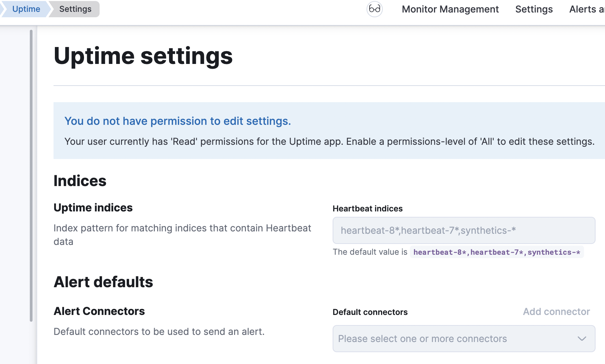
Task: Expand the connectors dropdown chevron arrow
Action: pyautogui.click(x=582, y=339)
